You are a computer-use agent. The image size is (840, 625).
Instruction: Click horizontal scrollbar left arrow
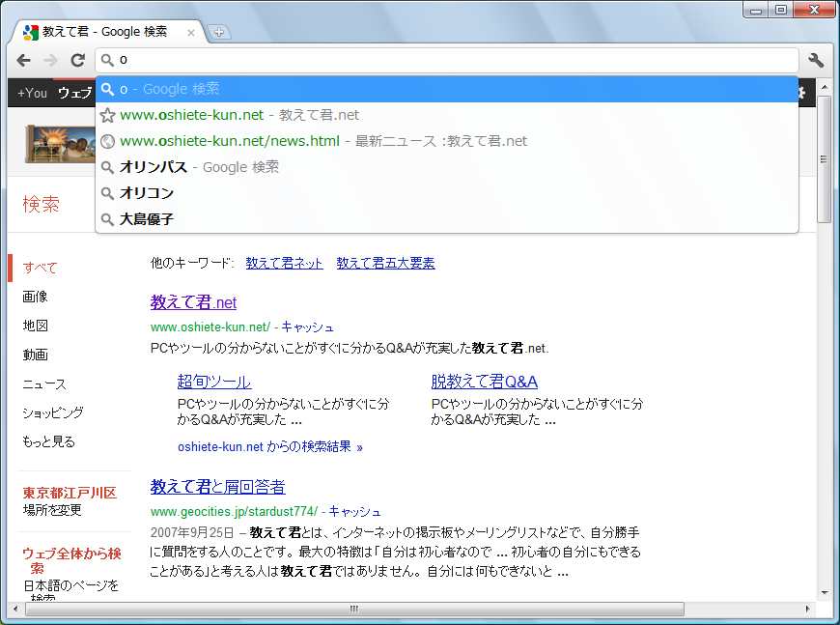pos(15,609)
